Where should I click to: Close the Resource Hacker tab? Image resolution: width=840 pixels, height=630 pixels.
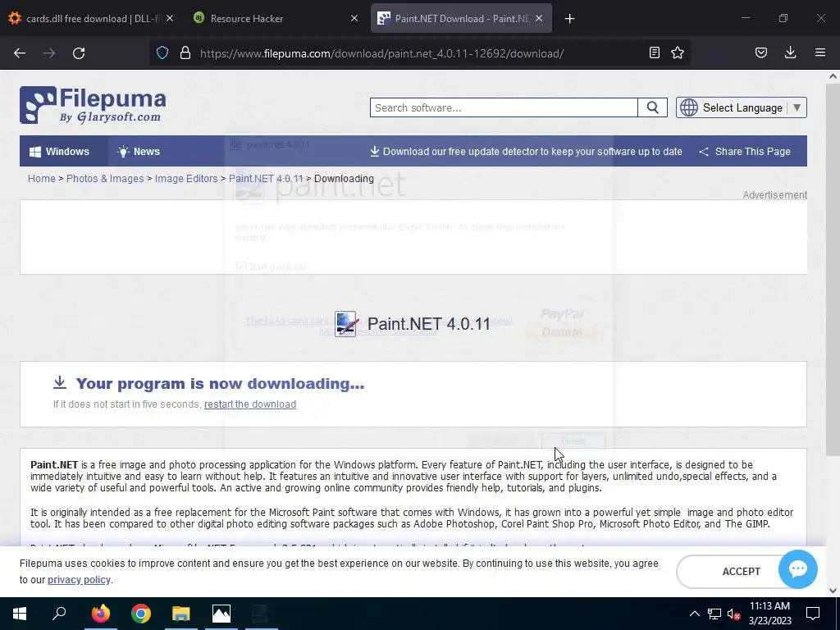[x=354, y=18]
